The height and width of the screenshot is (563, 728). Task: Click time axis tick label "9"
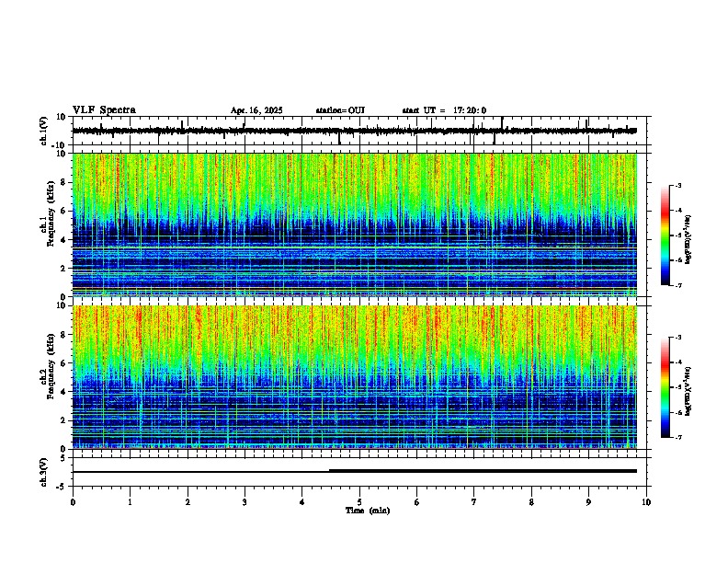588,502
